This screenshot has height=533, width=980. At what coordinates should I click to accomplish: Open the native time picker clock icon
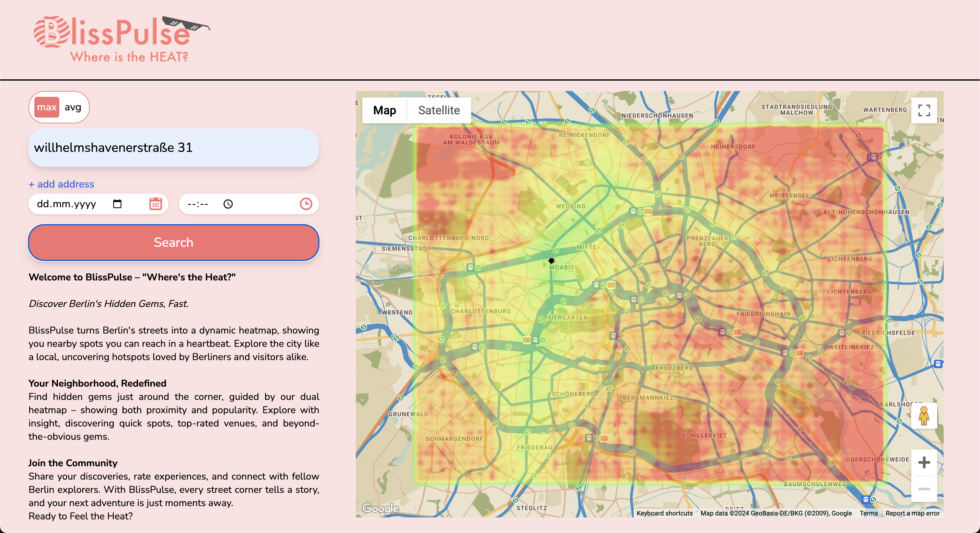pos(228,204)
